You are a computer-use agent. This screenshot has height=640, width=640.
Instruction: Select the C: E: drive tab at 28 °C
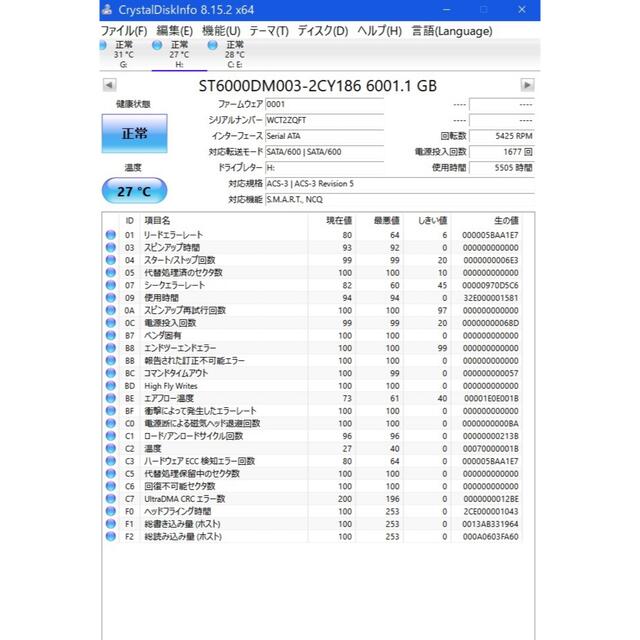235,55
